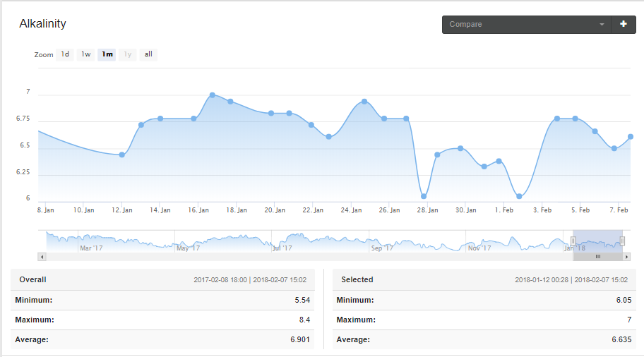
Task: Click the disabled 1y zoom button
Action: click(128, 54)
